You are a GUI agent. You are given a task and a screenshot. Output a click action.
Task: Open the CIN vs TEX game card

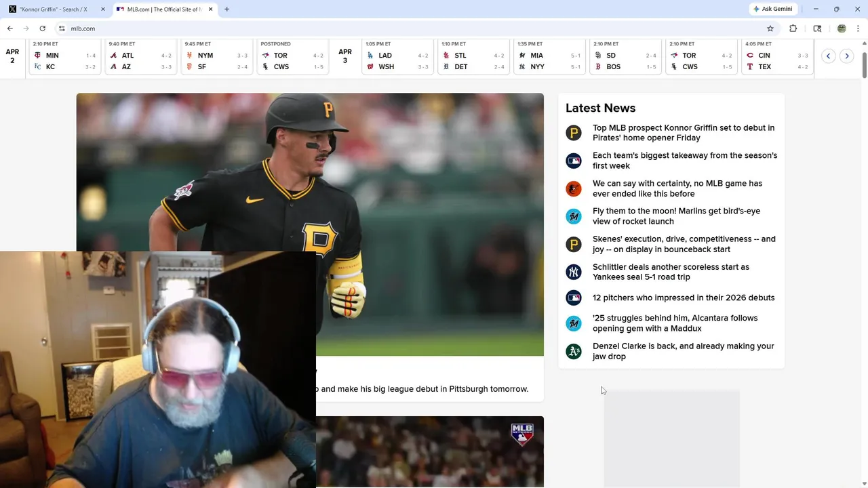pos(777,56)
